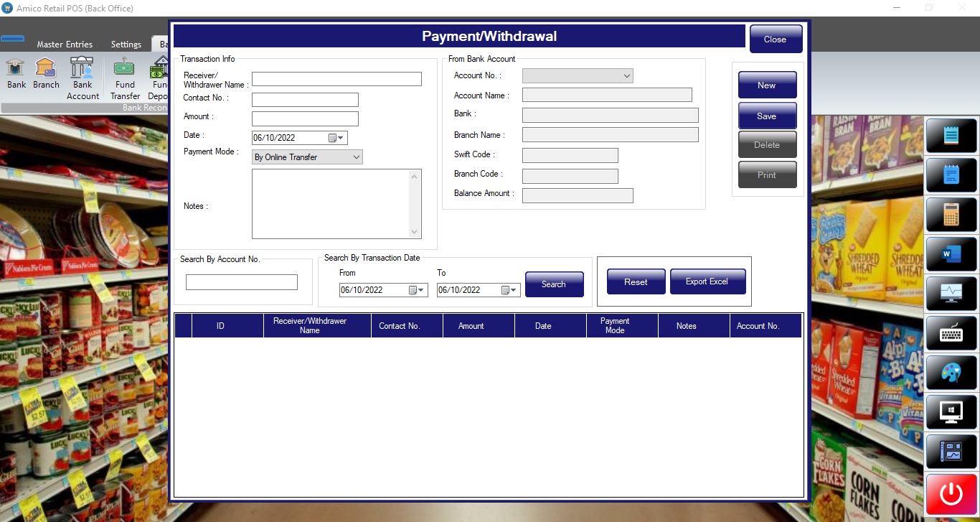Open the Bank ribbon icon

point(17,74)
